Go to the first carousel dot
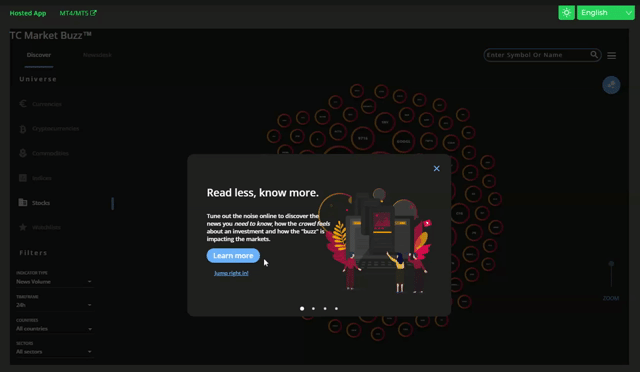The width and height of the screenshot is (640, 372). pos(302,309)
